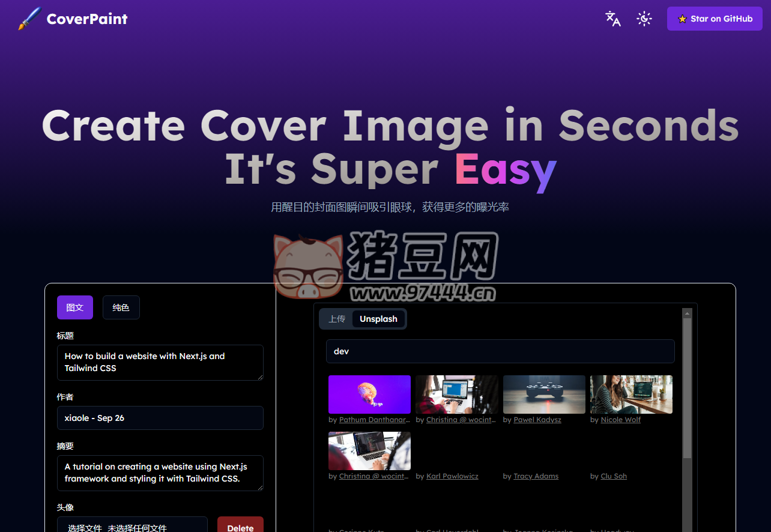Select the 上传 upload tab
Screen dimensions: 771x532
tap(337, 319)
